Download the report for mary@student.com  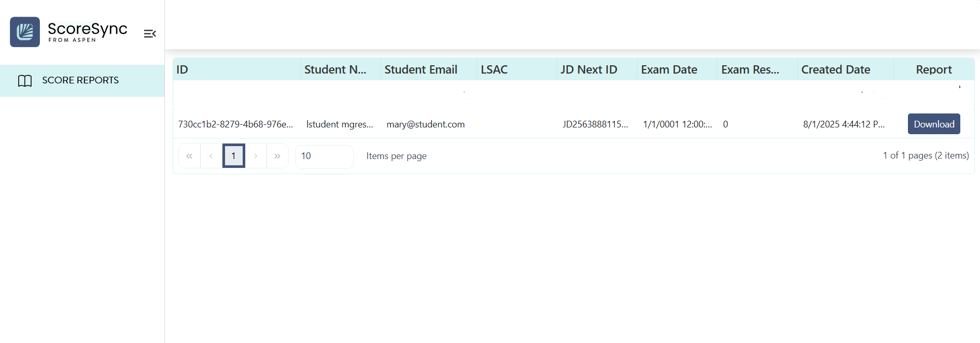point(933,124)
